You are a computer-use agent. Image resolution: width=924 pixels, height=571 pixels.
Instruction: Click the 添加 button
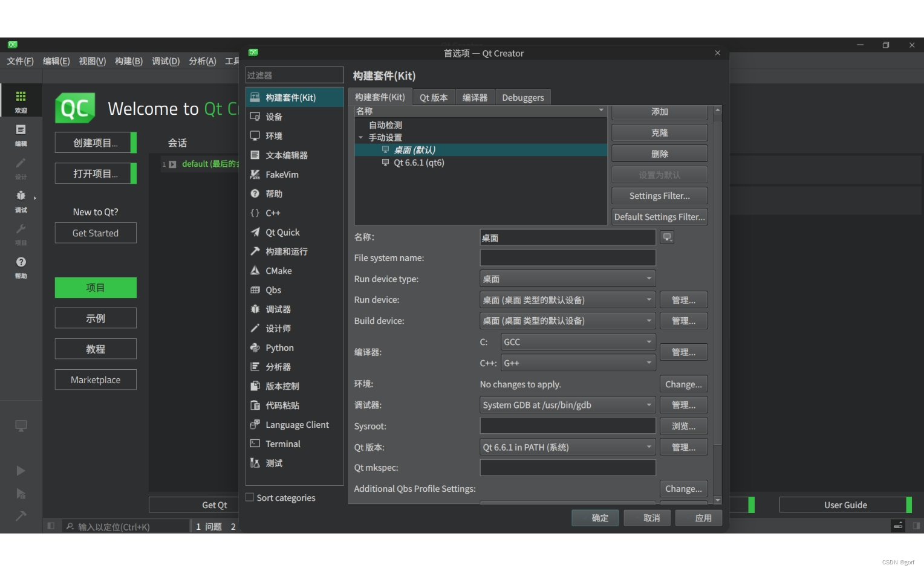pos(659,112)
